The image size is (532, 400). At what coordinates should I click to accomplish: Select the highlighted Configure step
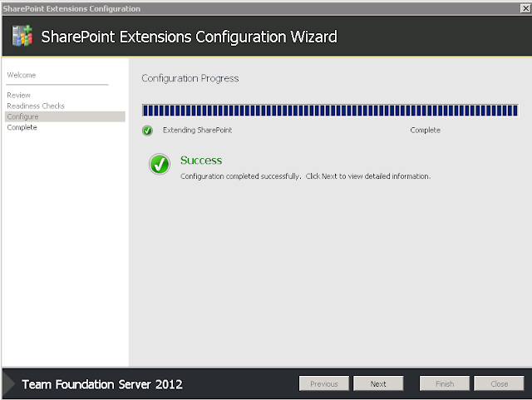click(65, 116)
